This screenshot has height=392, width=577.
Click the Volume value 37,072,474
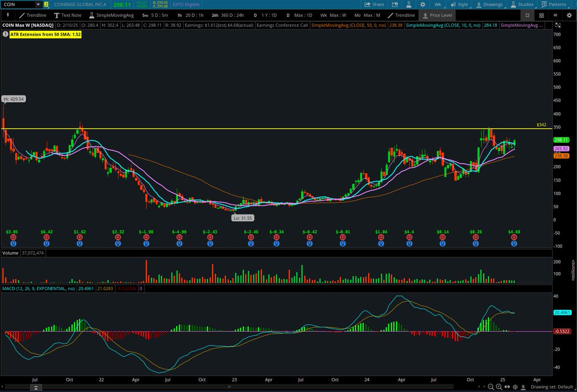point(33,253)
